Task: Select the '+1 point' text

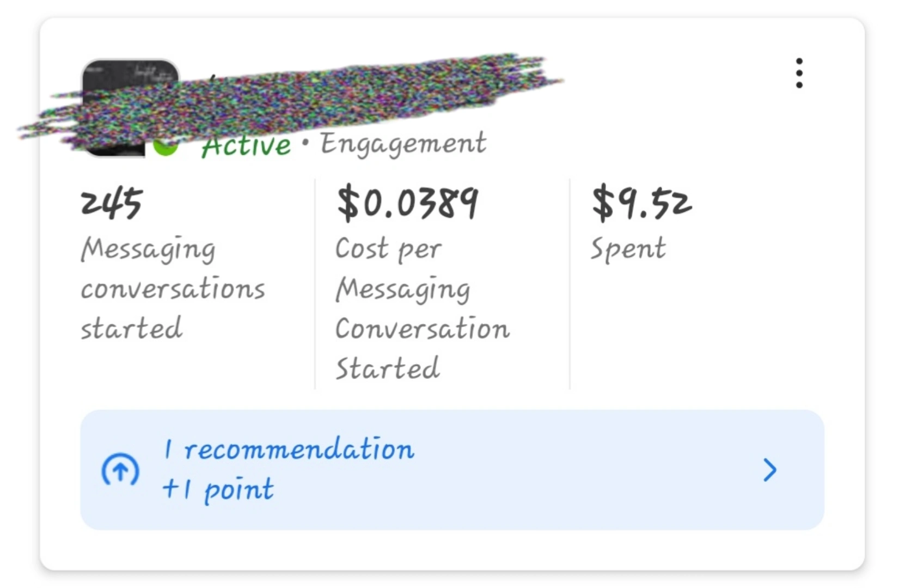Action: pos(218,489)
